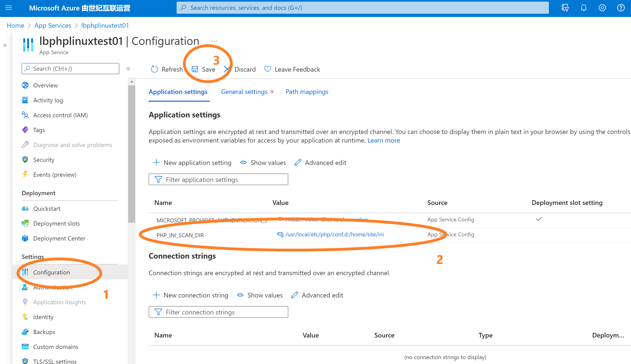Show values for connection strings
The width and height of the screenshot is (631, 364).
pyautogui.click(x=260, y=295)
